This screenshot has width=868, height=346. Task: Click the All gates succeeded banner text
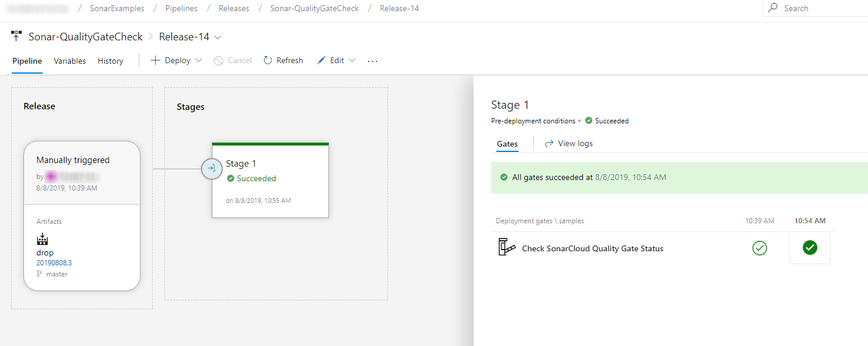click(589, 178)
